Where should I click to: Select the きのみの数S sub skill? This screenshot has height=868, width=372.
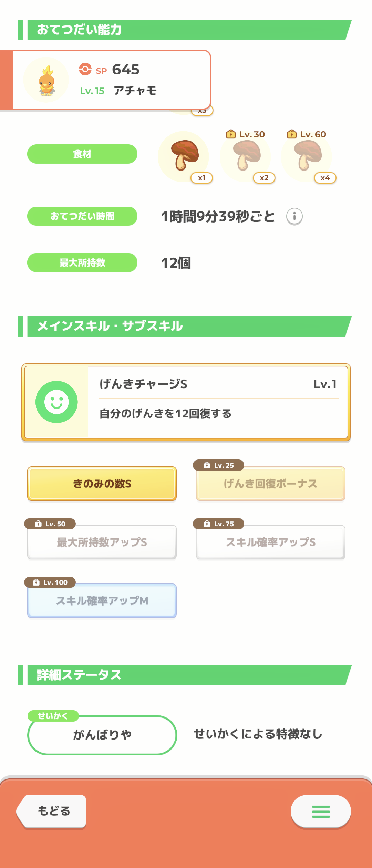click(x=102, y=484)
